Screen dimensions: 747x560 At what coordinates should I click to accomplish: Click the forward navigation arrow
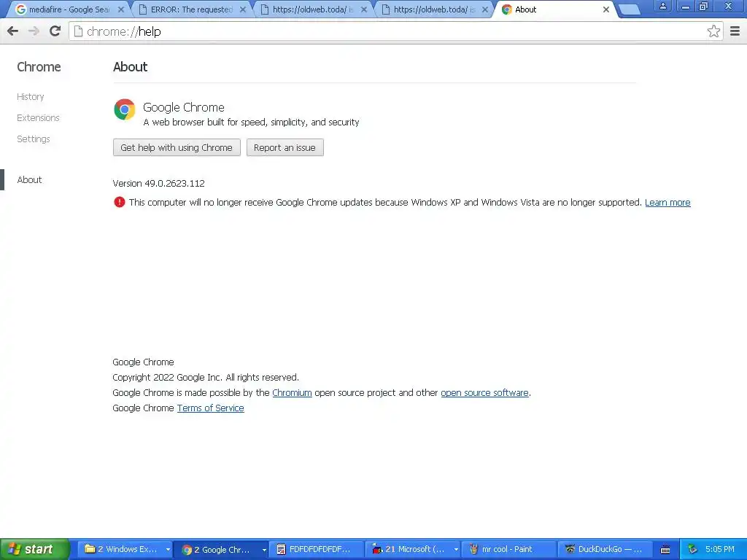(34, 31)
